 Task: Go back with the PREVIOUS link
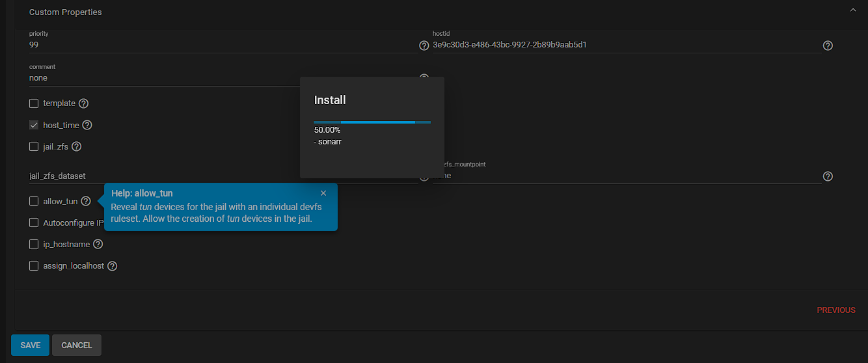click(x=835, y=310)
